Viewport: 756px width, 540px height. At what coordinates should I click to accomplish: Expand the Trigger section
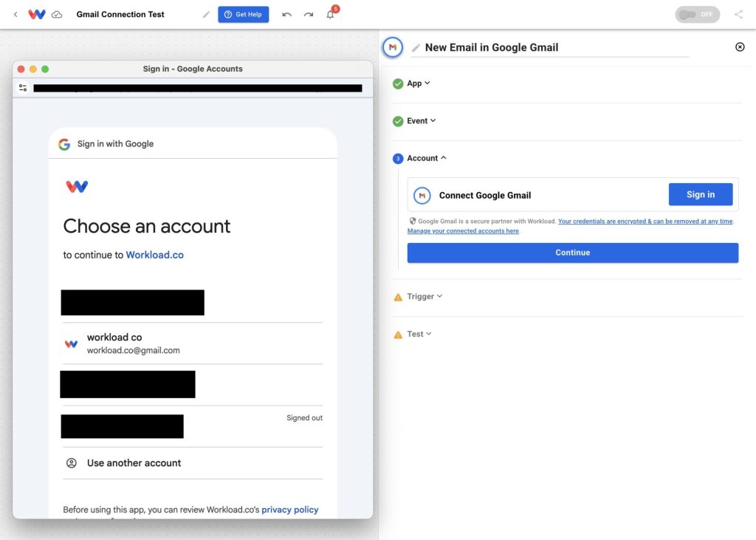tap(425, 296)
